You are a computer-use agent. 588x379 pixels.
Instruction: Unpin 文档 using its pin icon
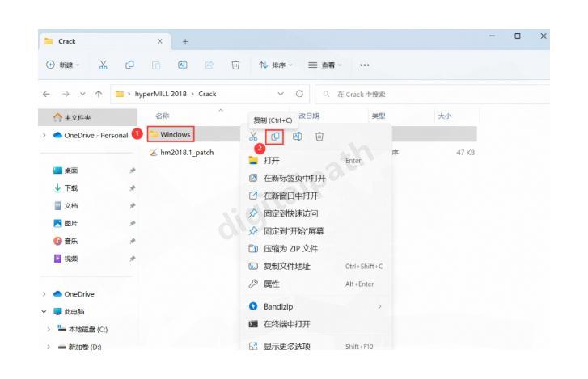(133, 206)
